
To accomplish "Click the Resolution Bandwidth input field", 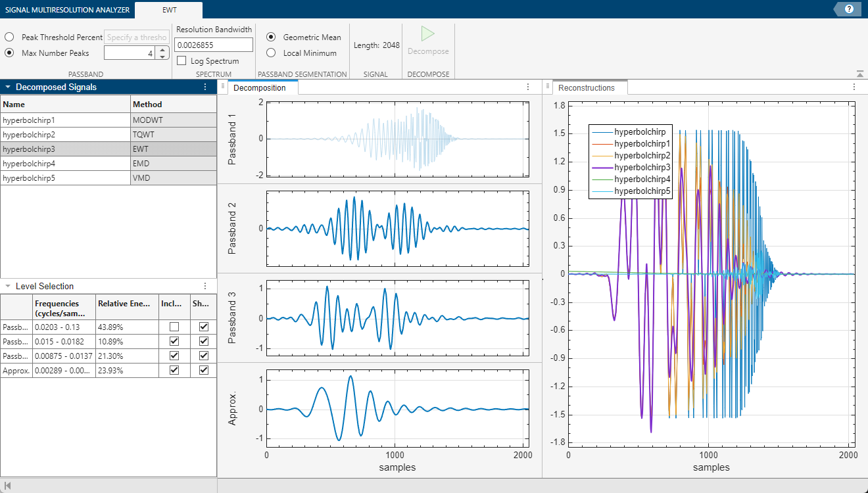I will click(213, 44).
